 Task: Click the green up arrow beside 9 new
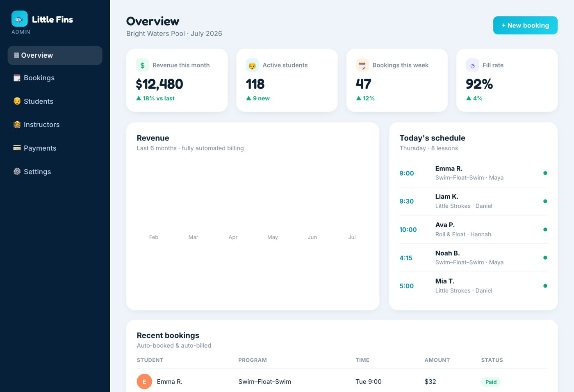pos(248,98)
